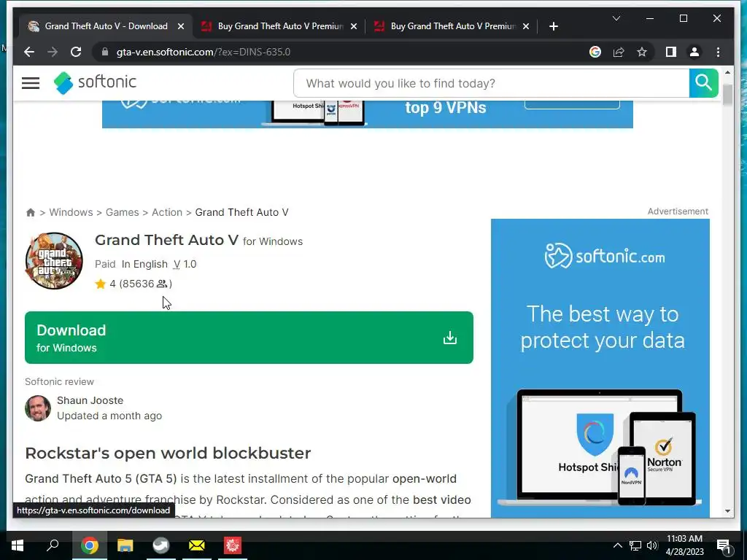The width and height of the screenshot is (747, 560).
Task: Open the red gear app in taskbar
Action: pyautogui.click(x=233, y=545)
